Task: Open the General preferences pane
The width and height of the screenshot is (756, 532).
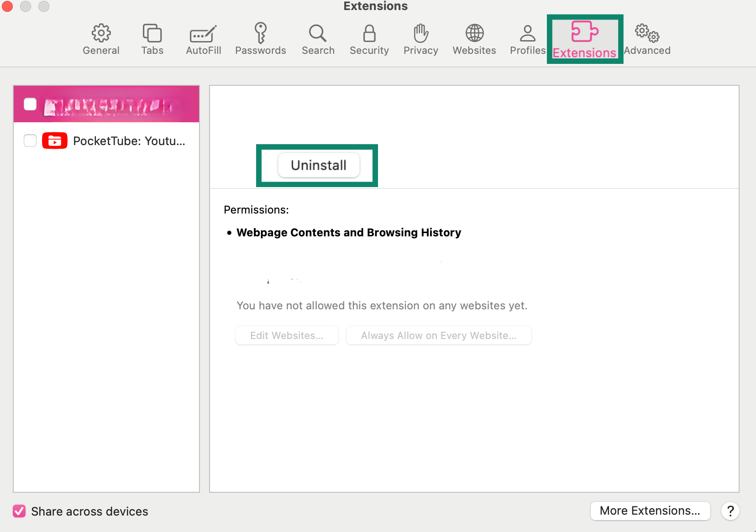Action: 101,39
